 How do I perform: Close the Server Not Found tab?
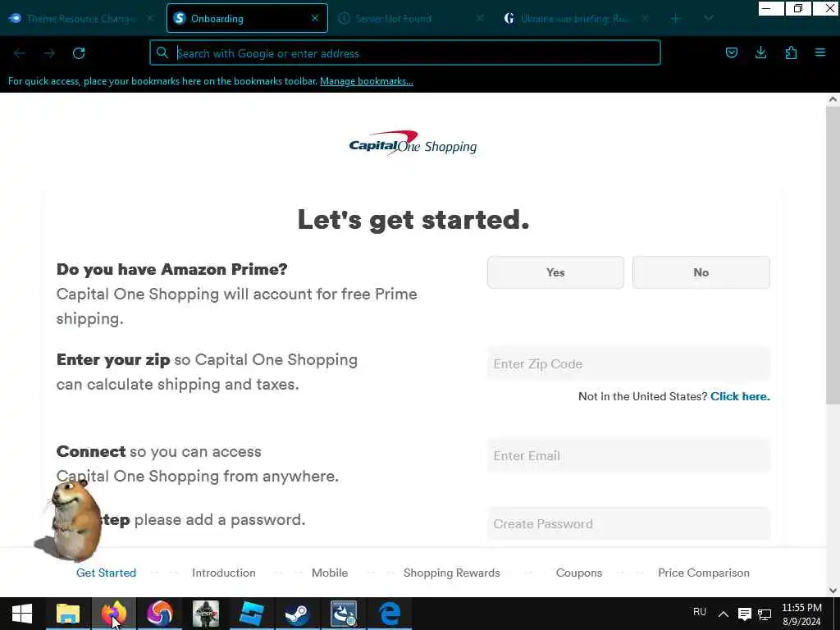click(x=480, y=18)
